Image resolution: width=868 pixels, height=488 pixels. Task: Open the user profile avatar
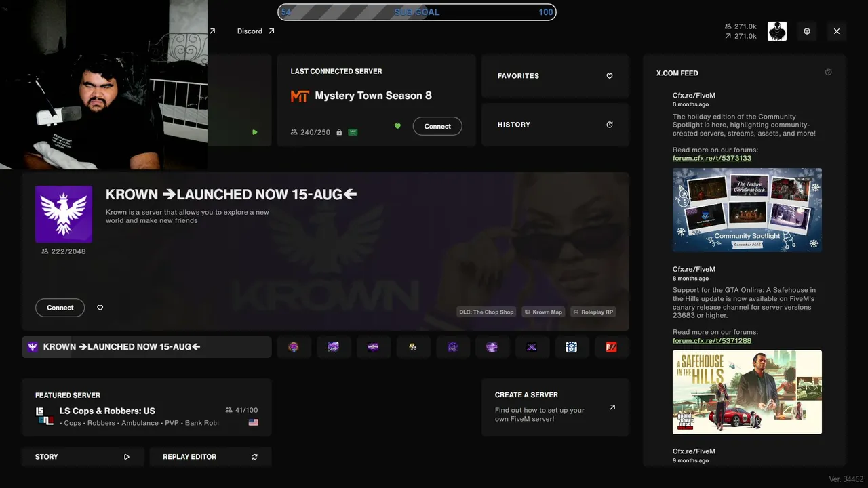coord(777,31)
